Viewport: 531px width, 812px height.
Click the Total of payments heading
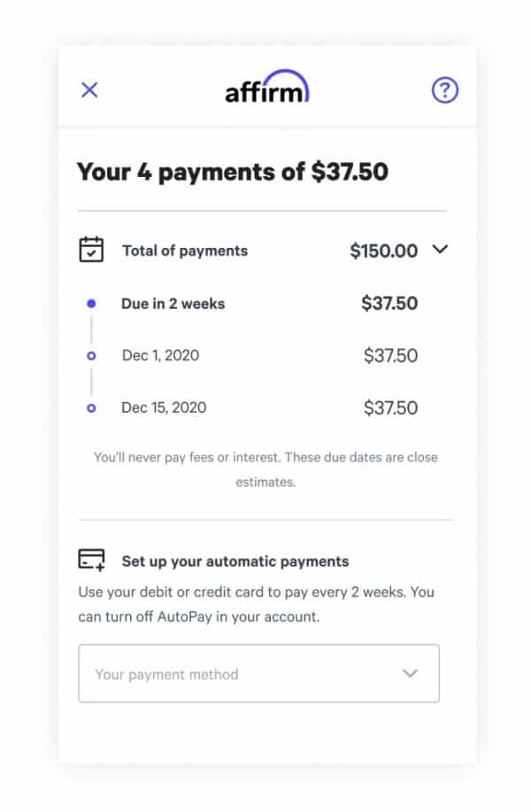184,251
